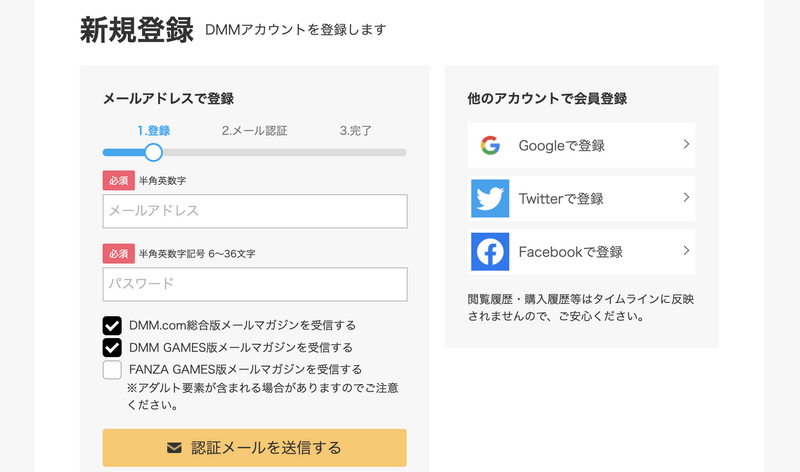Click the registration progress bar handle
The image size is (800, 472).
[153, 152]
